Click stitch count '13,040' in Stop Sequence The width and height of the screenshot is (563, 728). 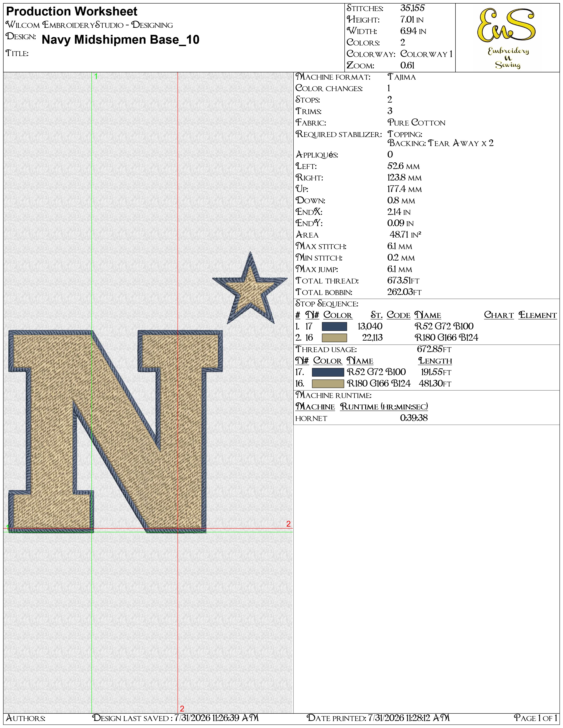(x=370, y=326)
